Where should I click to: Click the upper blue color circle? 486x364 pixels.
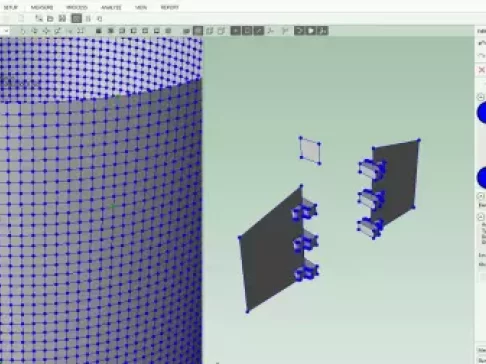[482, 113]
